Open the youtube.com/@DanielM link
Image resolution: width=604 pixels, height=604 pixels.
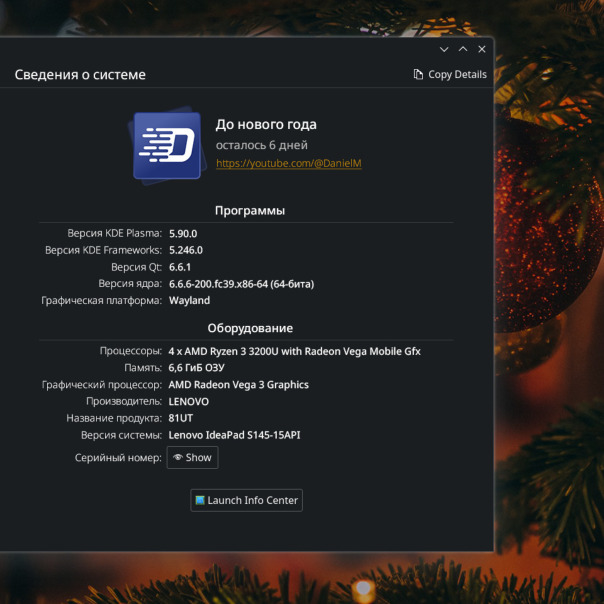pyautogui.click(x=289, y=163)
